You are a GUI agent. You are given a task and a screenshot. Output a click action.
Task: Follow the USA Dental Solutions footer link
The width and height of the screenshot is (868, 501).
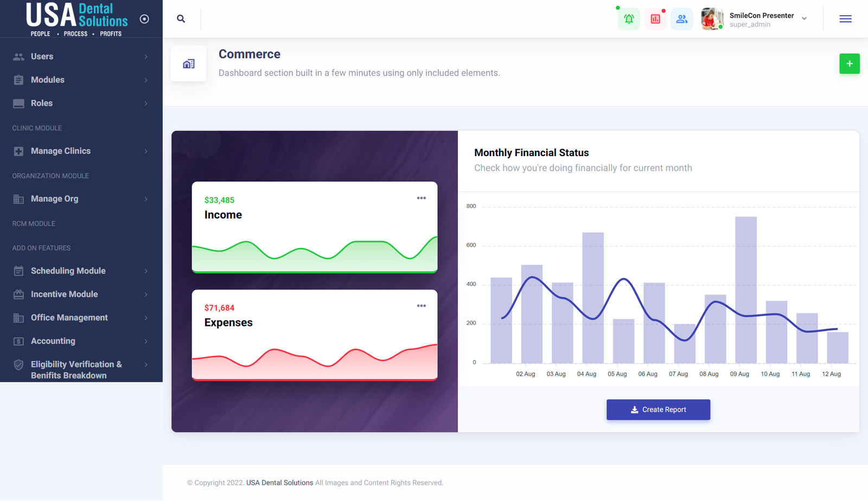pos(279,483)
